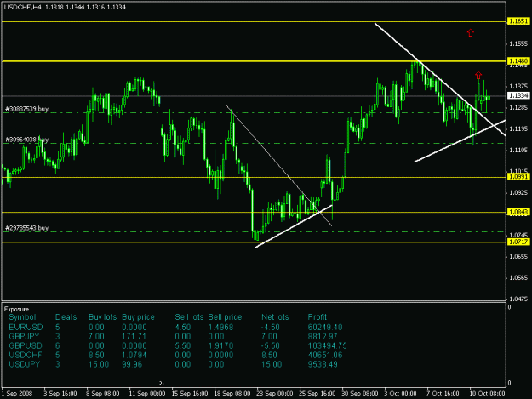Click the lower red arrow near 1.1375
The width and height of the screenshot is (532, 399).
pos(478,75)
